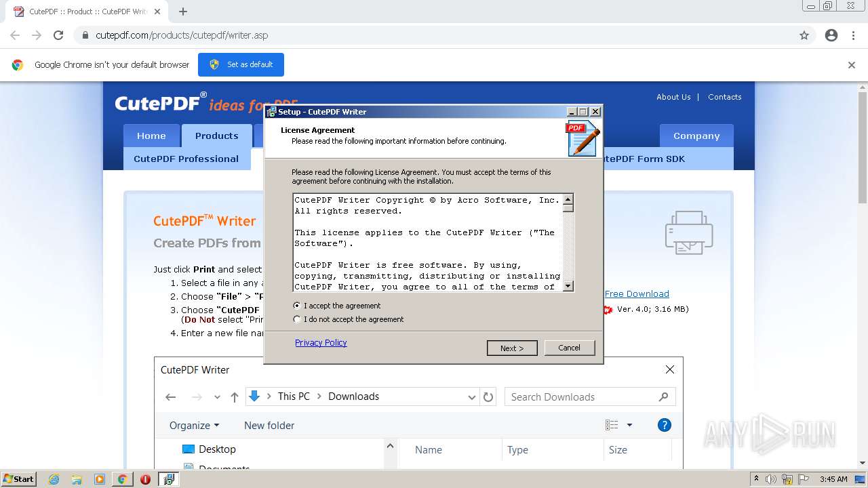Click the blue help question icon
Screen dimensions: 868x488
tap(665, 425)
